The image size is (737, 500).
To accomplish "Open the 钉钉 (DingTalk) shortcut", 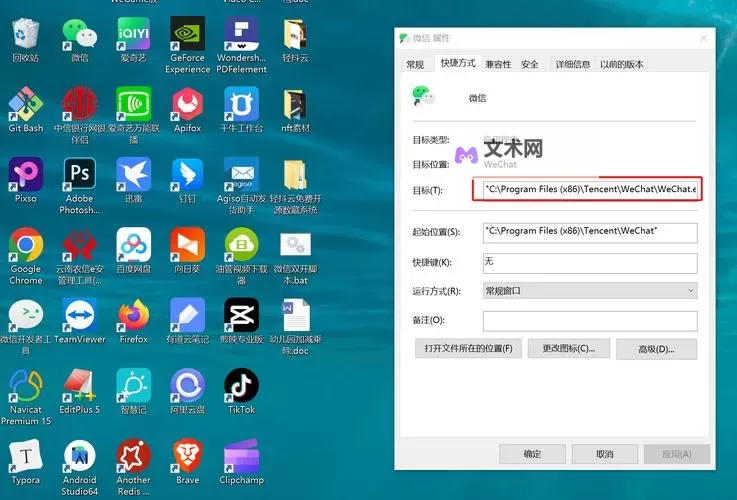I will tap(187, 174).
